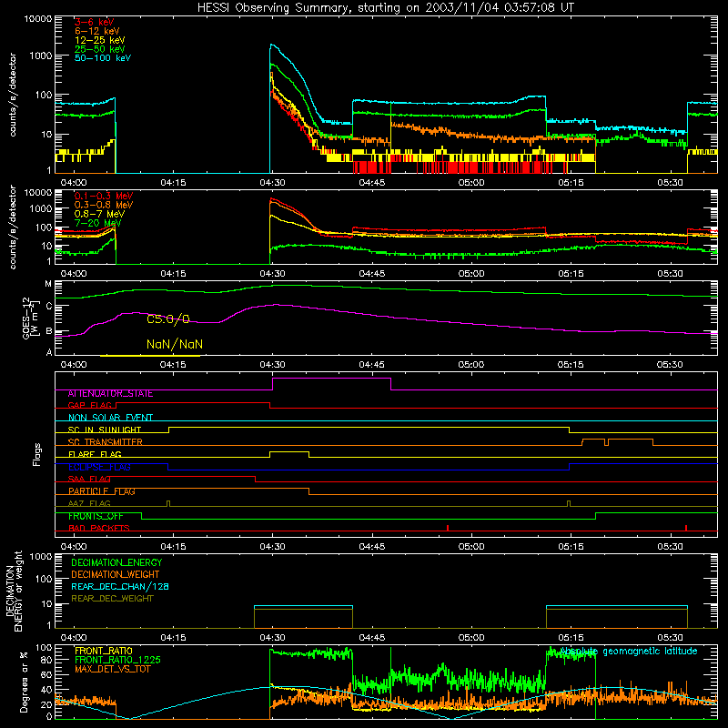This screenshot has height=728, width=728.
Task: Select the red BAD_PACKETS label
Action: (99, 528)
